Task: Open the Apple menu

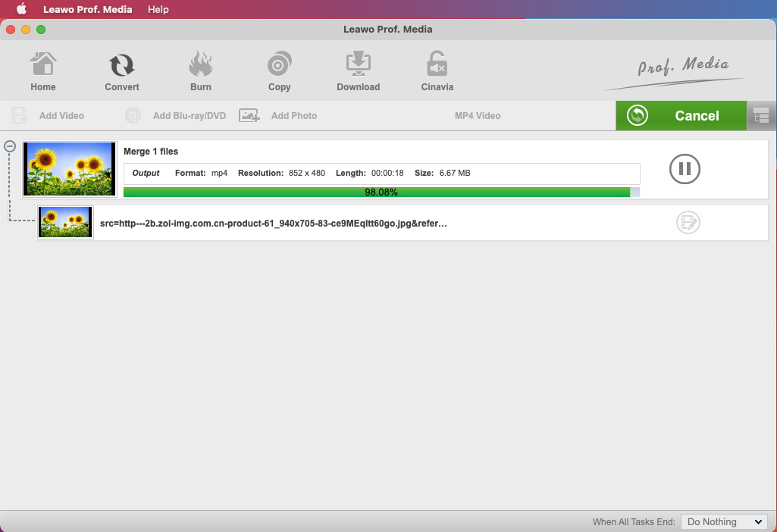Action: click(21, 9)
